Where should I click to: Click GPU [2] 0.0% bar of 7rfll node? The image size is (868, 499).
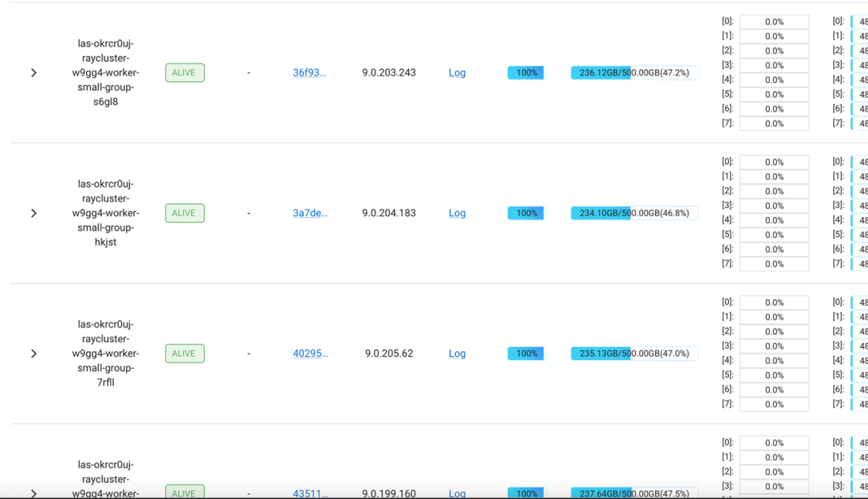[x=775, y=331]
